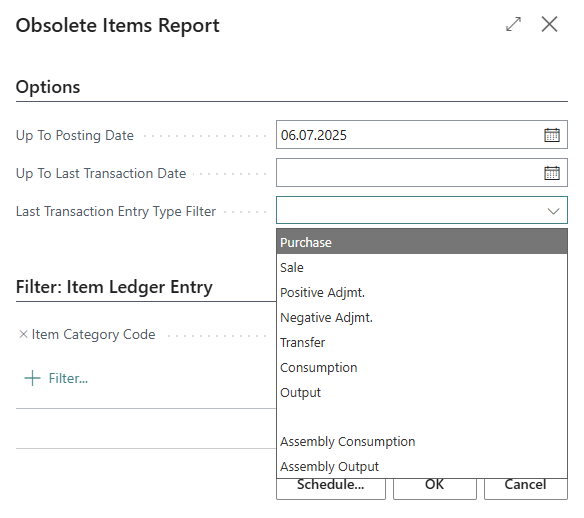Open calendar for Up To Last Transaction Date

click(552, 173)
